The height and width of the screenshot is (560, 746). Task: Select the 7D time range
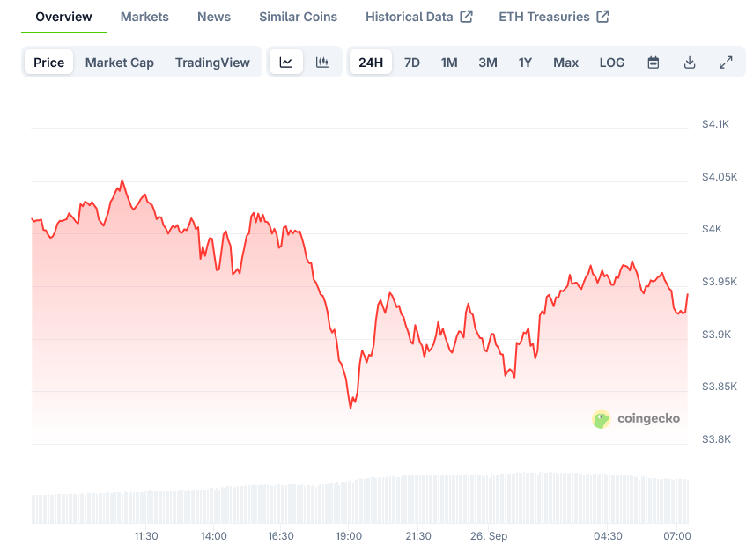(x=411, y=63)
